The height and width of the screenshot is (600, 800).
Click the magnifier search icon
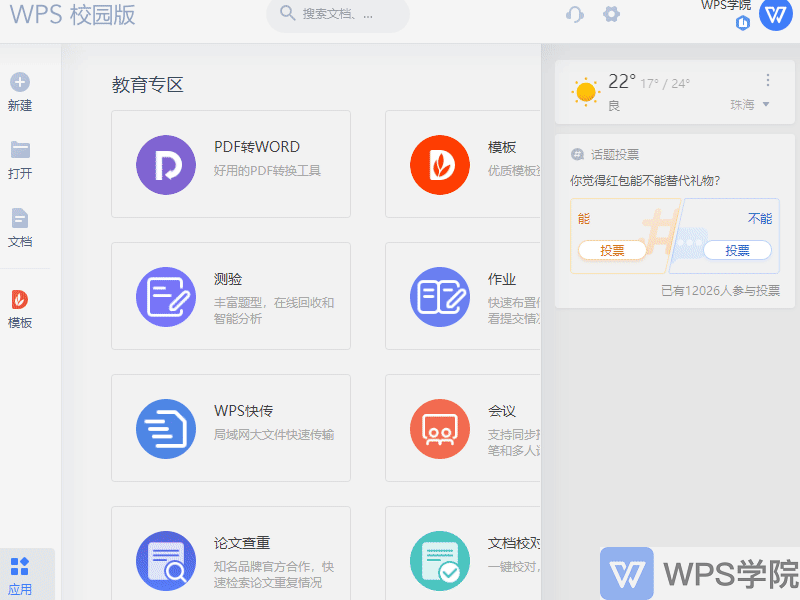click(x=288, y=13)
